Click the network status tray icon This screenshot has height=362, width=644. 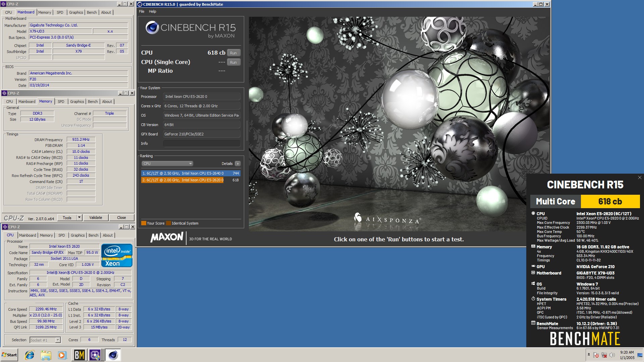(x=604, y=355)
